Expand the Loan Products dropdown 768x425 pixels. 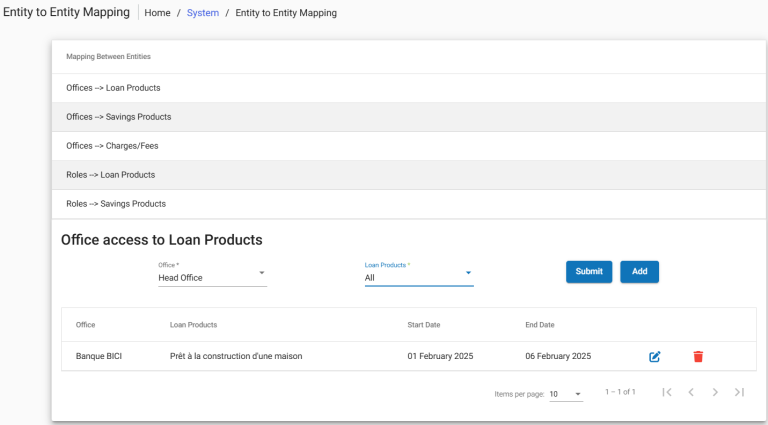coord(418,277)
